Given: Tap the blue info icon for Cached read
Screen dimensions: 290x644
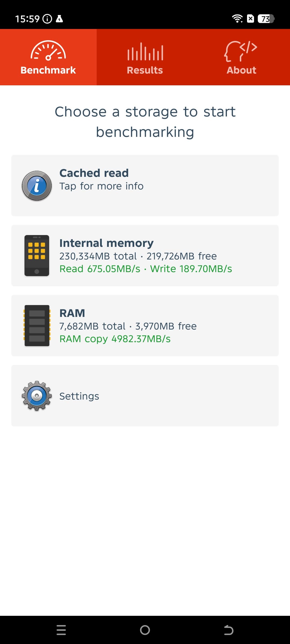Looking at the screenshot, I should [x=37, y=186].
